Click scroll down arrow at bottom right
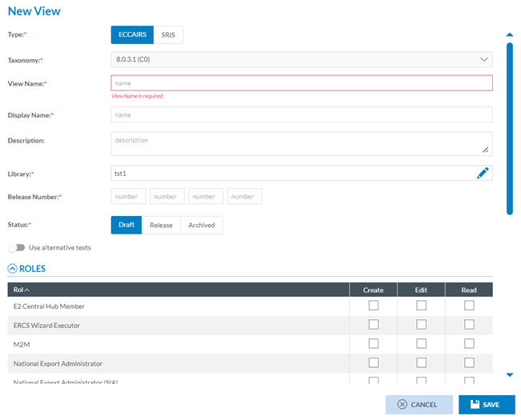 (x=509, y=374)
